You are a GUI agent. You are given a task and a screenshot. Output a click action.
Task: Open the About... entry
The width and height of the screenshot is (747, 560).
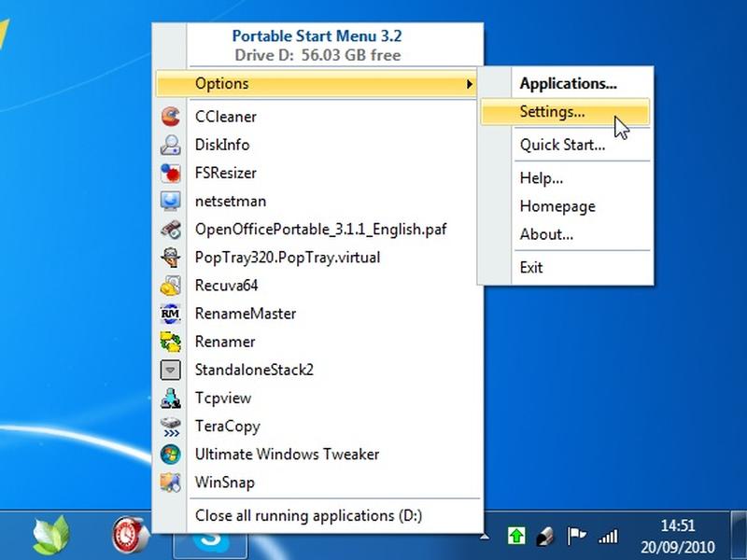(546, 234)
